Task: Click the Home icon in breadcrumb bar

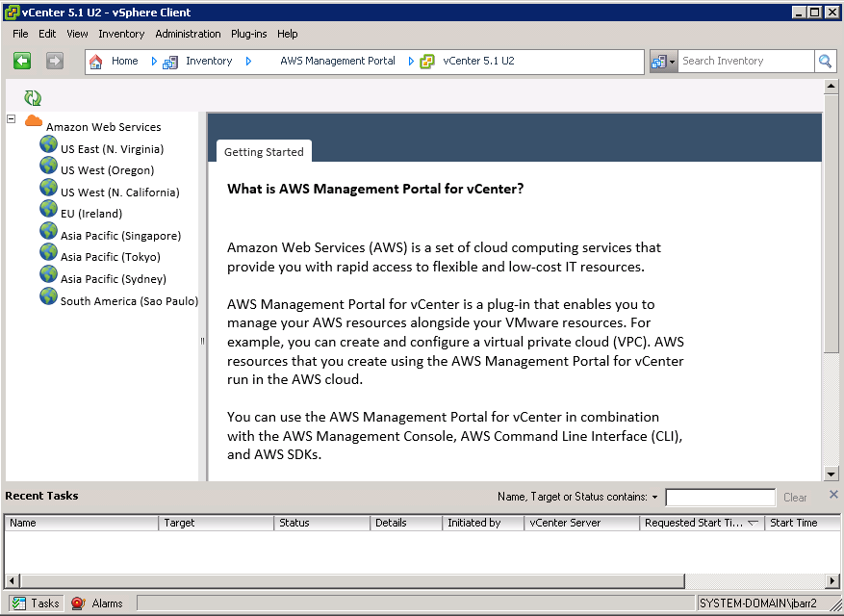Action: [96, 62]
